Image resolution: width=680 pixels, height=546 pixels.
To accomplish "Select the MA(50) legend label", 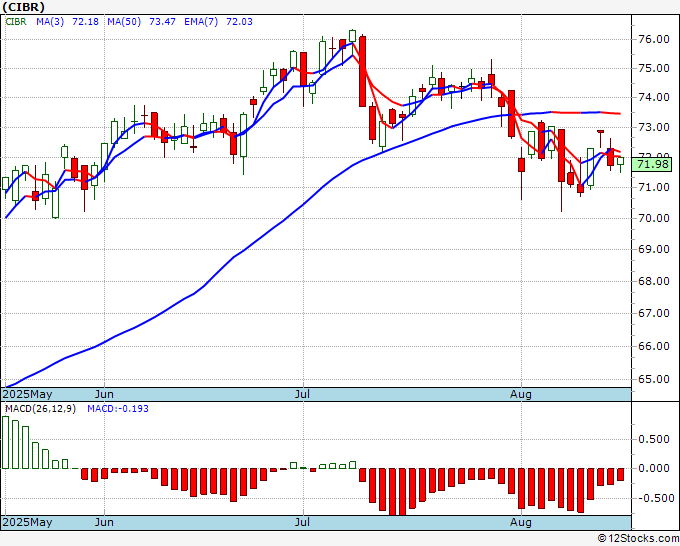I will point(124,22).
